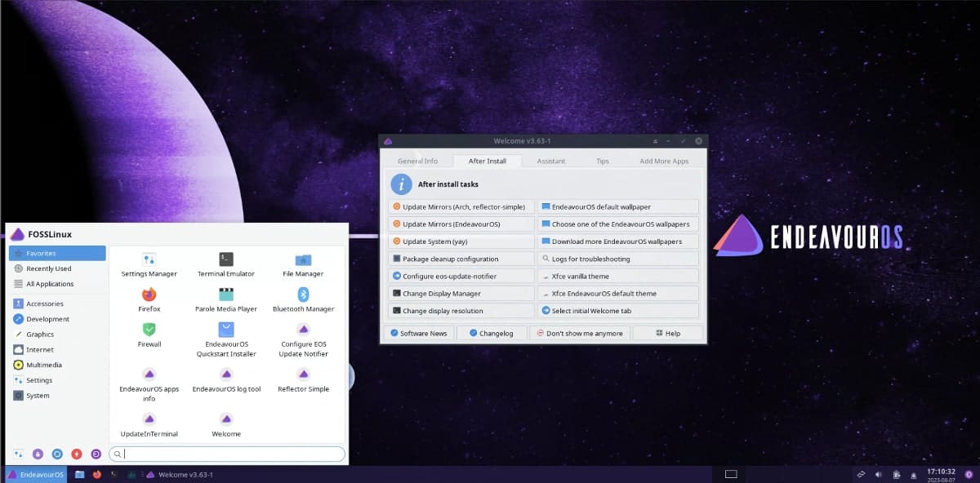This screenshot has height=483, width=980.
Task: Switch to the General Info tab
Action: [417, 161]
